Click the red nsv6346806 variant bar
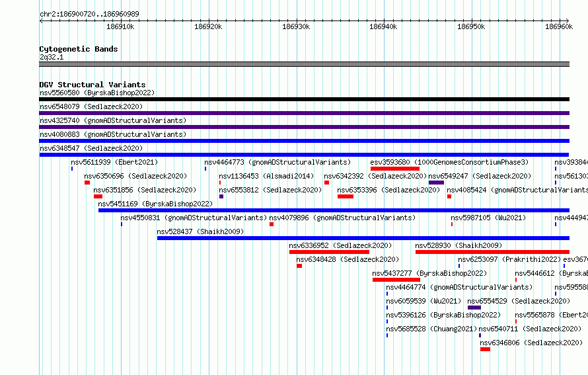588x375 pixels. click(x=485, y=349)
